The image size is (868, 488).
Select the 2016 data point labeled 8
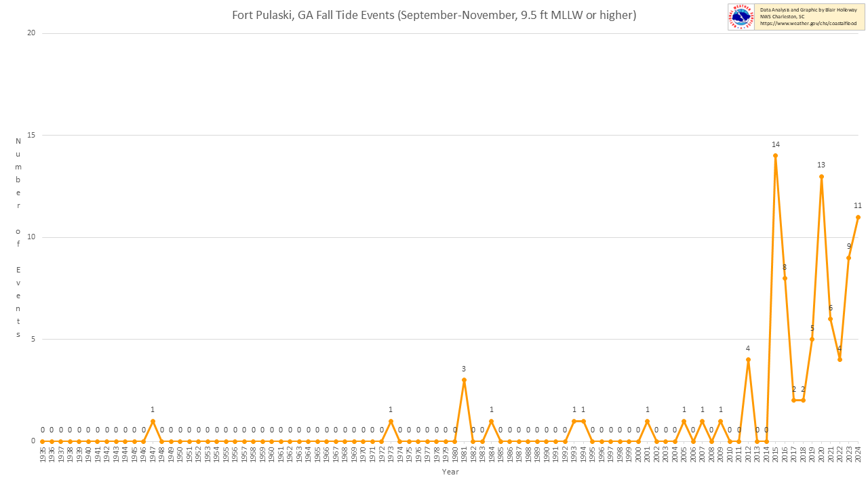click(x=785, y=278)
